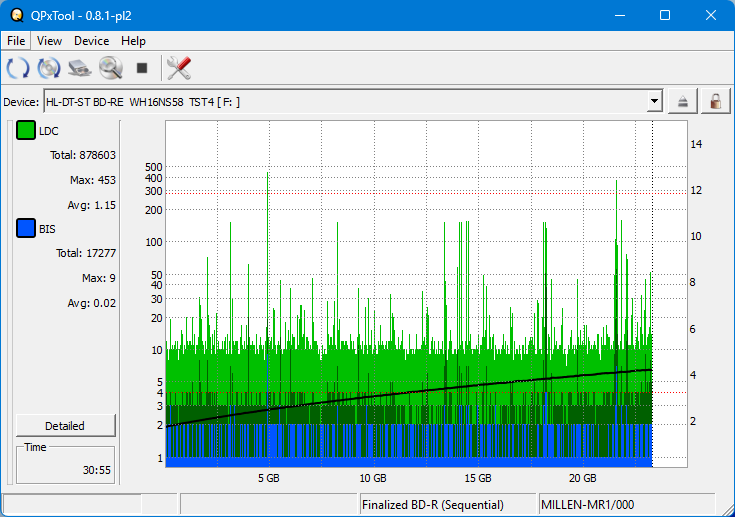735x517 pixels.
Task: Click the Finalized BD-R (Sequential) status text
Action: click(433, 505)
